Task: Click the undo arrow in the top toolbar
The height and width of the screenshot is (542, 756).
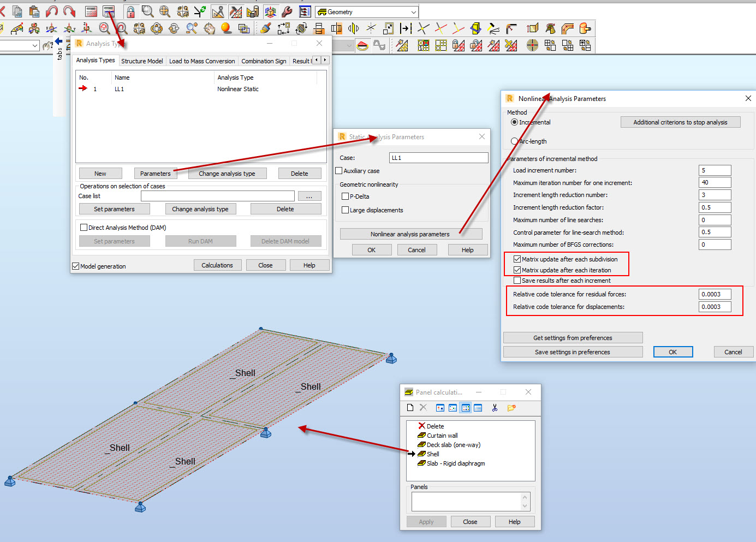Action: tap(52, 11)
